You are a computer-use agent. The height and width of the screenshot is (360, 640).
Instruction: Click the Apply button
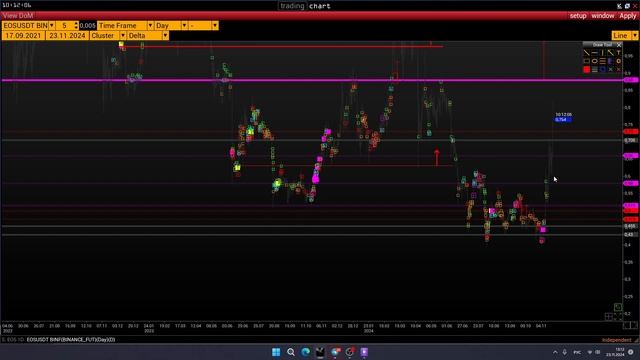[x=628, y=16]
